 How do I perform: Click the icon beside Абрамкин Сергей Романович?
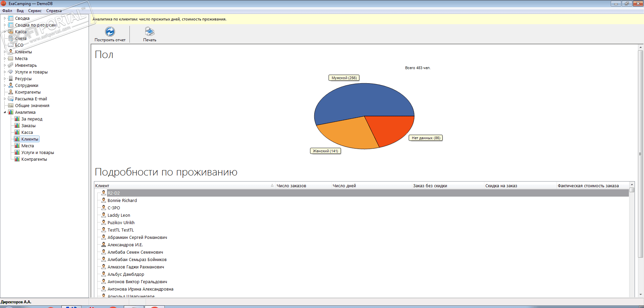coord(104,237)
